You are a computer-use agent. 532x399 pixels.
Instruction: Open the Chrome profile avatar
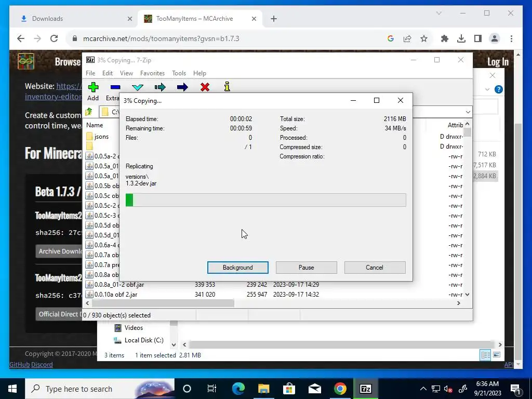pos(495,38)
